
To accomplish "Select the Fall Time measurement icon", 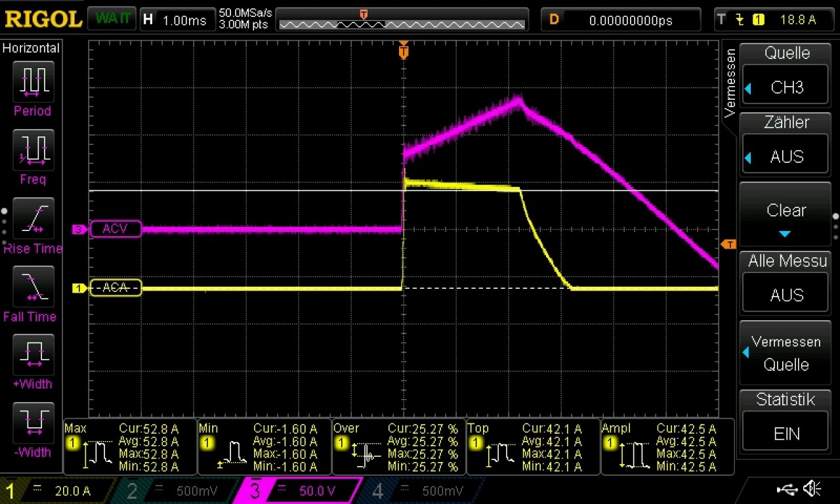I will pos(33,287).
